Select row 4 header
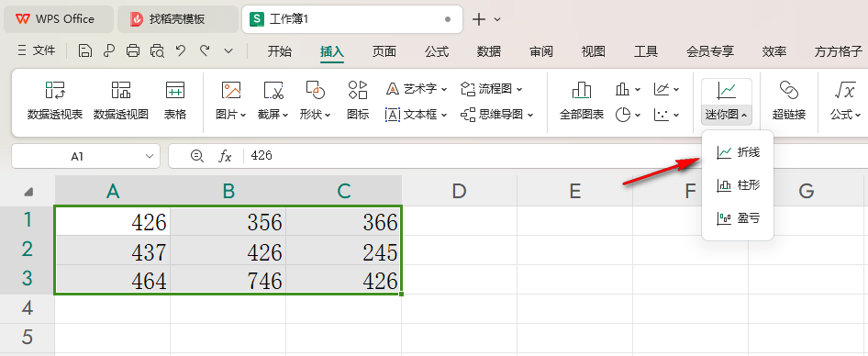 28,308
